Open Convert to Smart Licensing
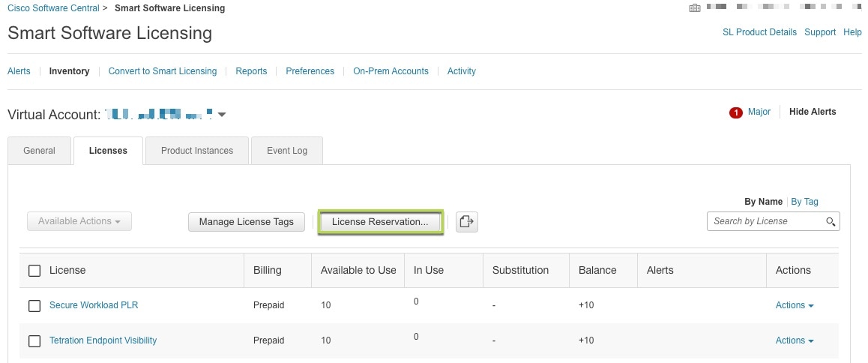This screenshot has width=868, height=363. pyautogui.click(x=163, y=71)
